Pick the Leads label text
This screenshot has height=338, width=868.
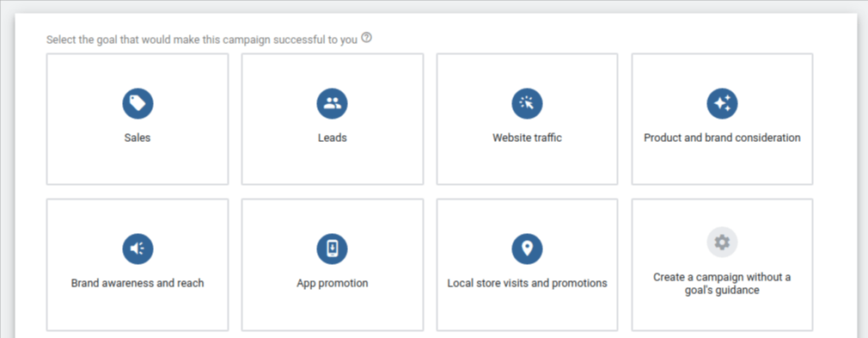click(332, 138)
